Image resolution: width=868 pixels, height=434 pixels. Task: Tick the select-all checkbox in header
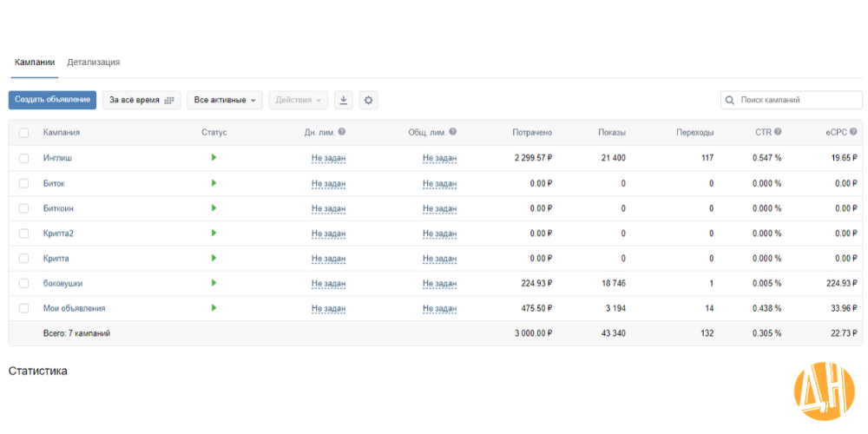point(23,133)
